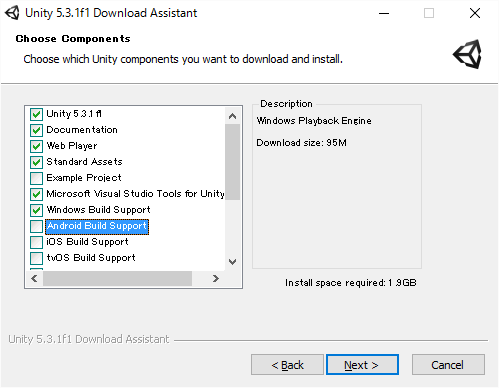Screen dimensions: 499x388
Task: Click the scroll up arrow in components list
Action: 233,116
